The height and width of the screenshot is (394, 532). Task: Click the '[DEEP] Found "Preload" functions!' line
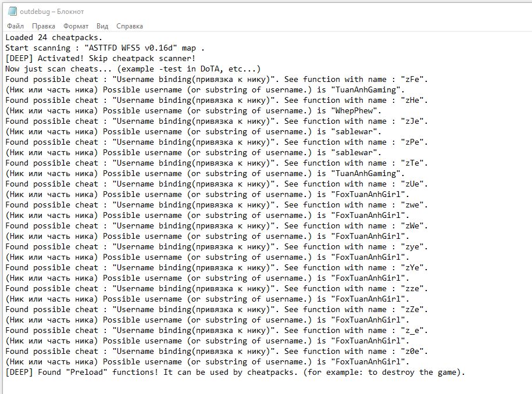[x=235, y=372]
